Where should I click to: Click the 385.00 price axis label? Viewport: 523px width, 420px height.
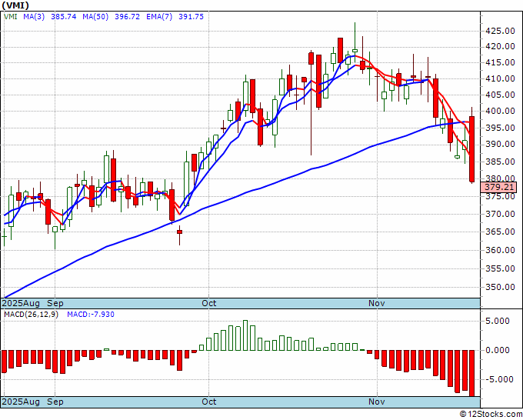click(x=500, y=162)
